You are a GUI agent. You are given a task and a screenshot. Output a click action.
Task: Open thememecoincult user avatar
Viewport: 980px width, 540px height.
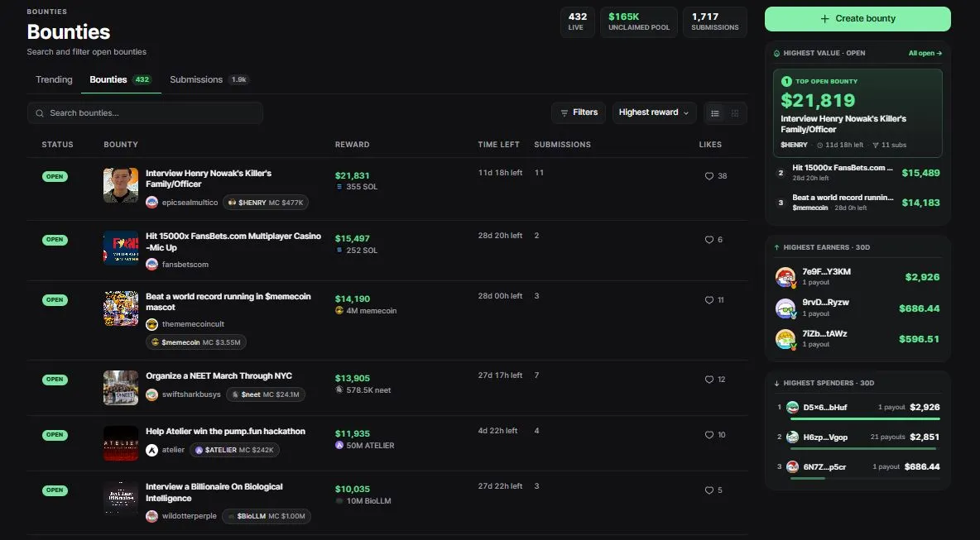click(151, 324)
